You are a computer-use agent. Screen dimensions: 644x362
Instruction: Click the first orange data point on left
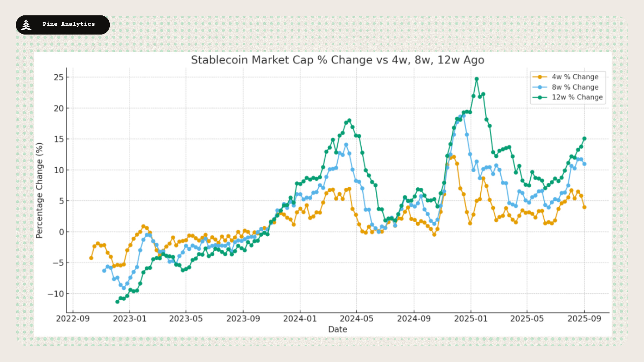click(91, 258)
